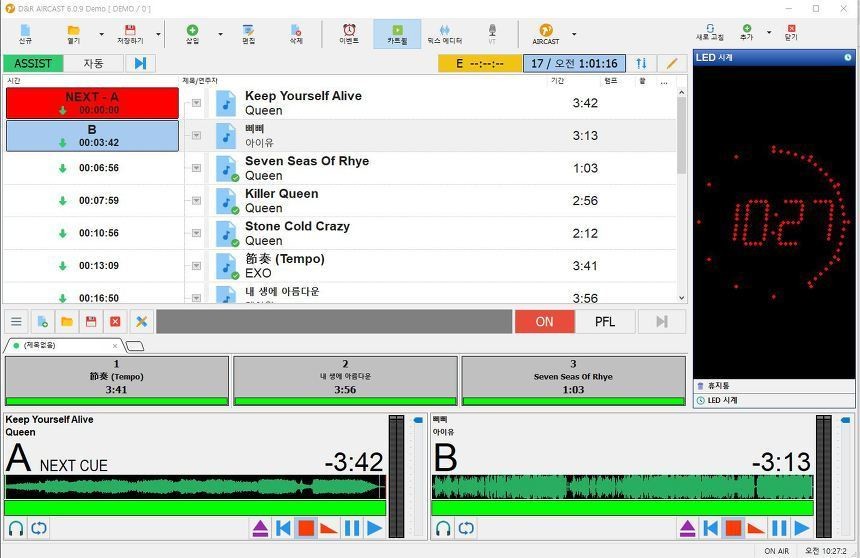Open the cartwall hamburger menu

point(16,322)
